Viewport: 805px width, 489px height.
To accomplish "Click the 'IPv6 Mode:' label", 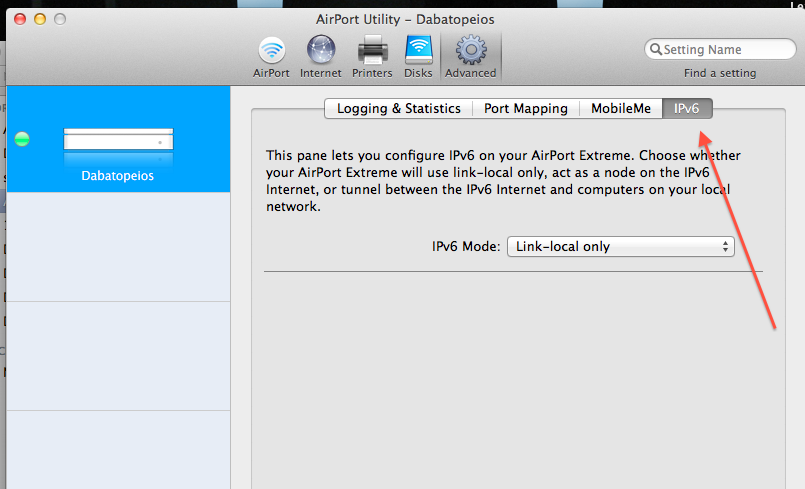I will click(x=466, y=247).
